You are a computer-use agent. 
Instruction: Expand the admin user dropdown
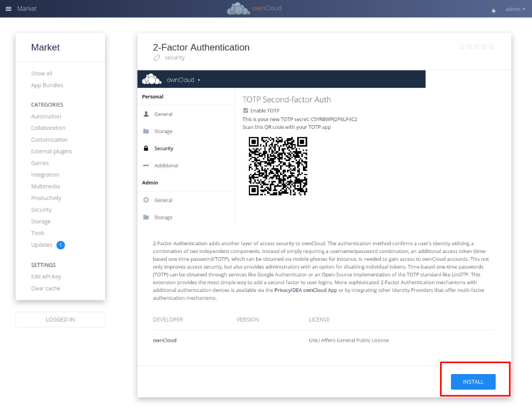coord(515,9)
